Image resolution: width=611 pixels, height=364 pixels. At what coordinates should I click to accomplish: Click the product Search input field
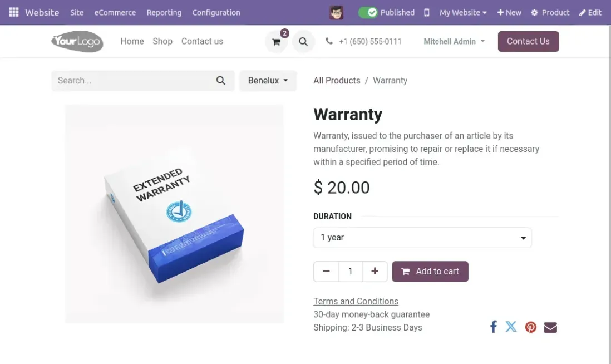[x=134, y=81]
